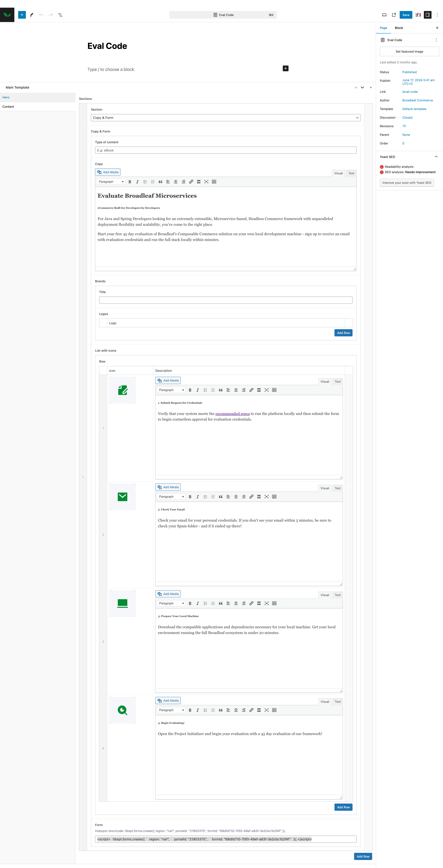Align center in Copy editor toolbar
The height and width of the screenshot is (868, 443).
pyautogui.click(x=176, y=182)
